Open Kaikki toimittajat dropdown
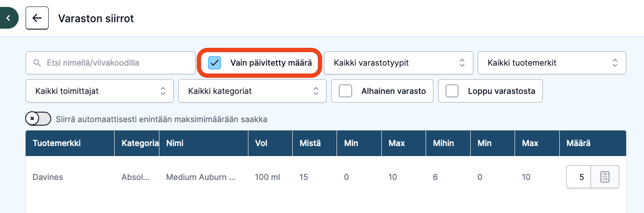The width and height of the screenshot is (644, 213). 99,91
